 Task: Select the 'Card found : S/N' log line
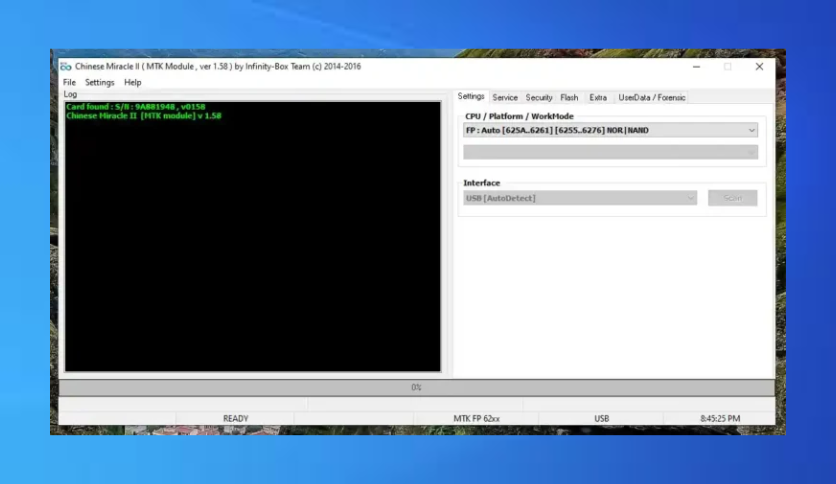[135, 107]
